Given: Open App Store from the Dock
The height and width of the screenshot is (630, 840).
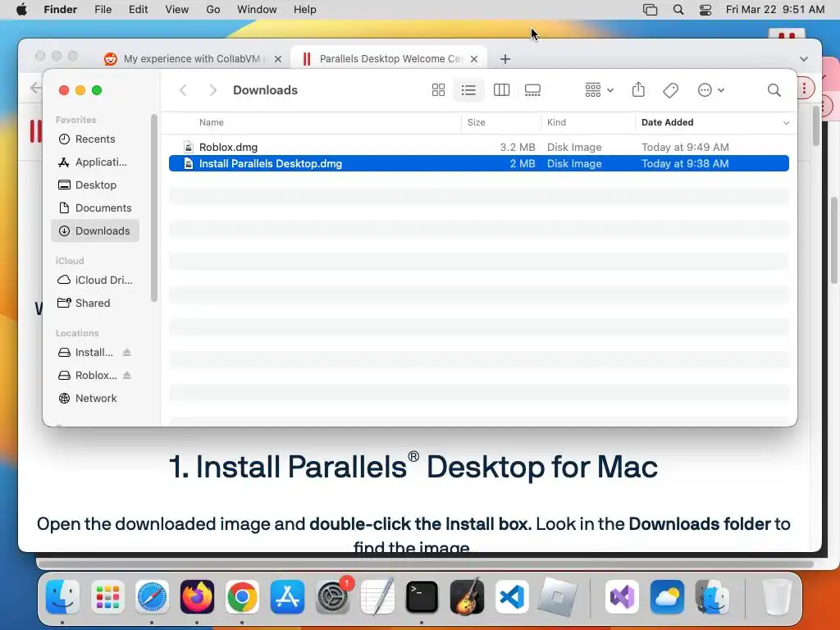Looking at the screenshot, I should 287,597.
